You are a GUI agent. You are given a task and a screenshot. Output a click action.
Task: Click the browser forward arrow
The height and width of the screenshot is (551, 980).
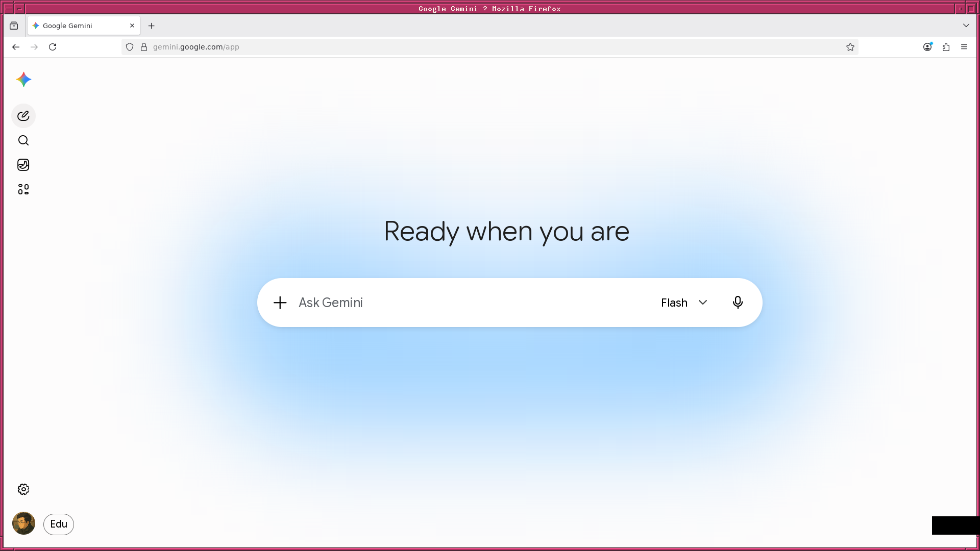(34, 47)
